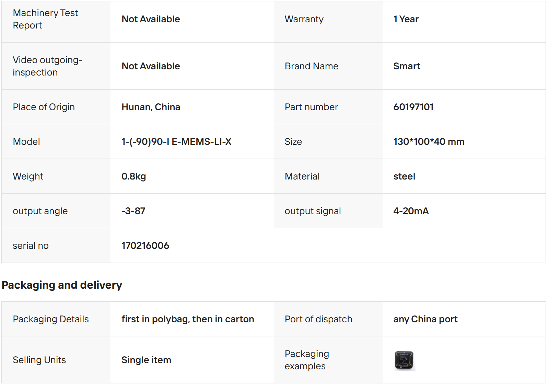Click the 'Video outgoing-inspection' label
Image resolution: width=549 pixels, height=392 pixels.
click(x=47, y=66)
